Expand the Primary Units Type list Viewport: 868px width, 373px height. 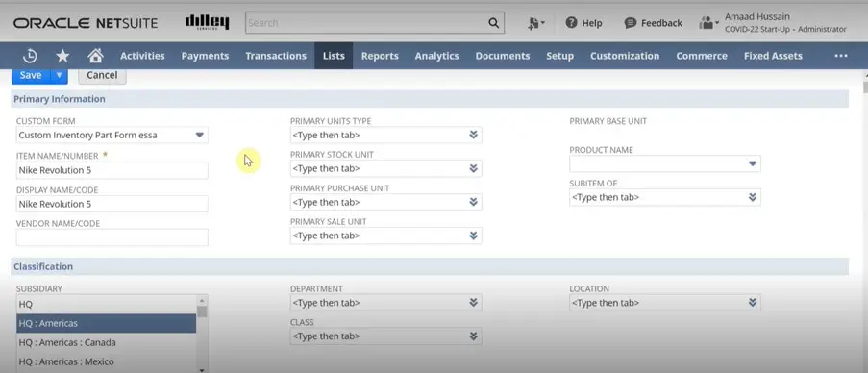(473, 135)
